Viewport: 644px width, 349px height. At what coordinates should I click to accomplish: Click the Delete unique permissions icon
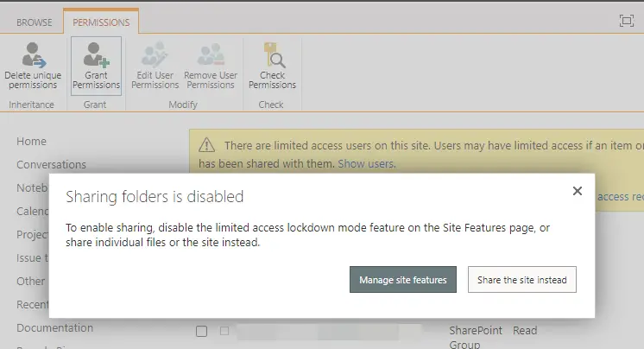click(34, 55)
